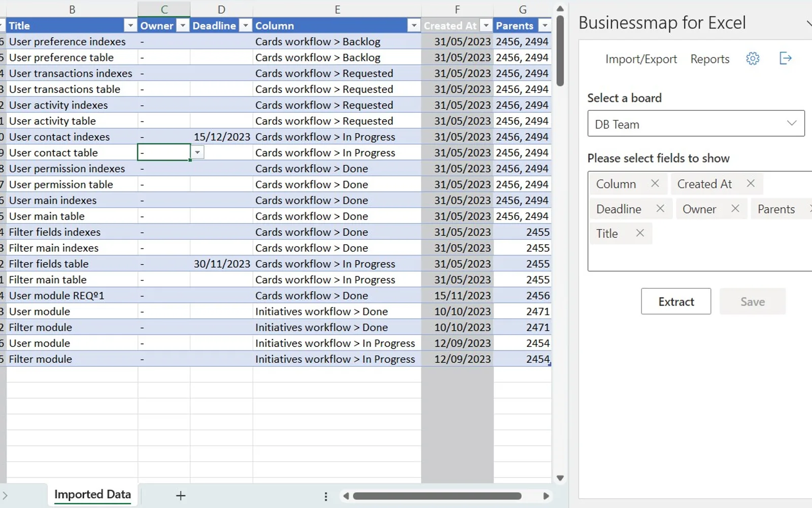
Task: Select column G header
Action: pyautogui.click(x=523, y=10)
